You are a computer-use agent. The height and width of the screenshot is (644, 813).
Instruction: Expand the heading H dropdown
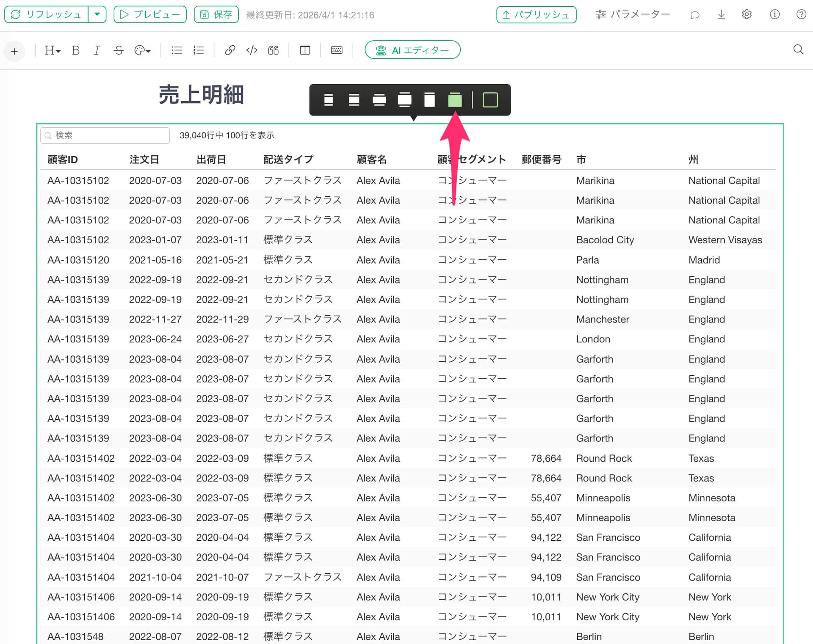[x=53, y=50]
